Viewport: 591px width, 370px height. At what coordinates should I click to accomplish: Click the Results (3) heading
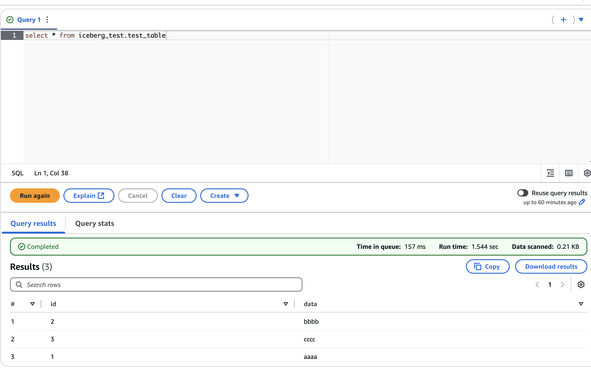pos(31,267)
